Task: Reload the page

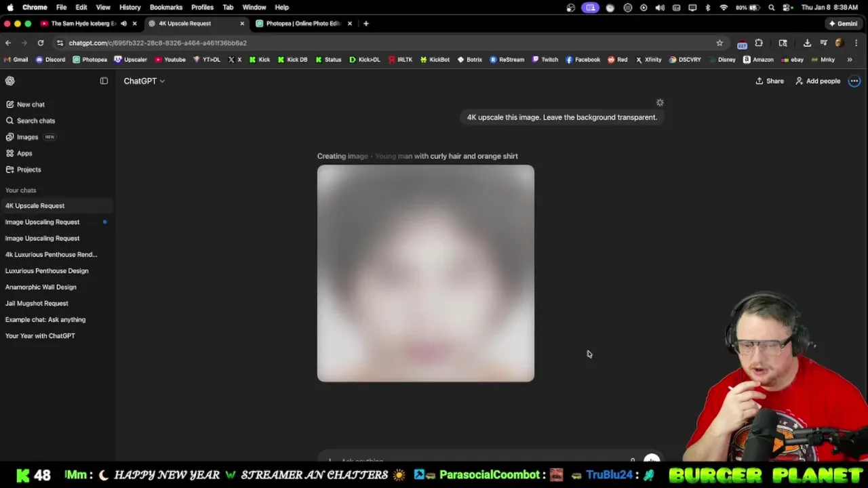Action: click(41, 43)
